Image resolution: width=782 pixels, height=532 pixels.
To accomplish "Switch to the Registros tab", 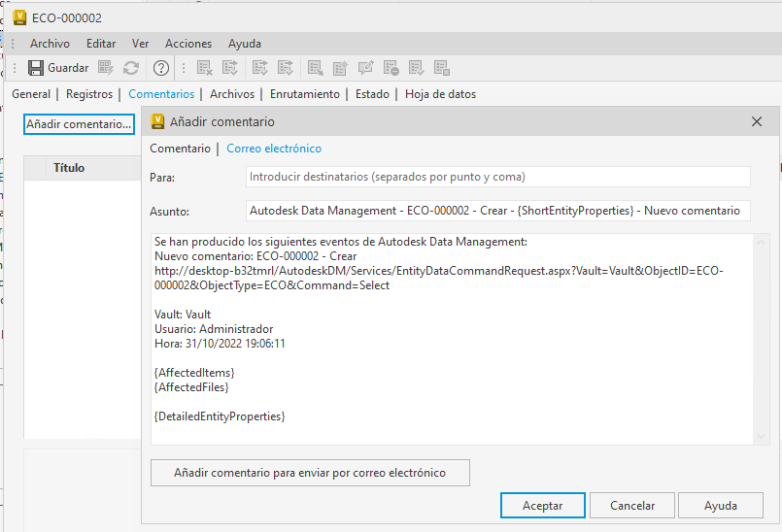I will (x=89, y=94).
